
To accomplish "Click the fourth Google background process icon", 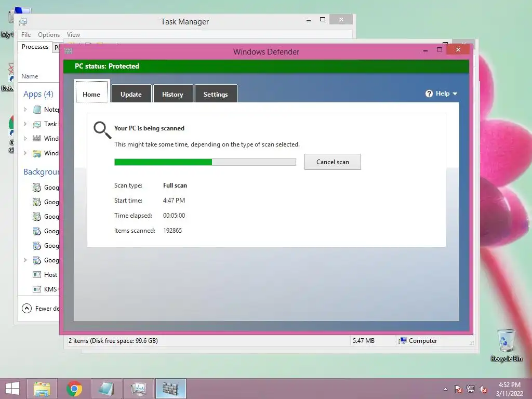I will click(37, 231).
